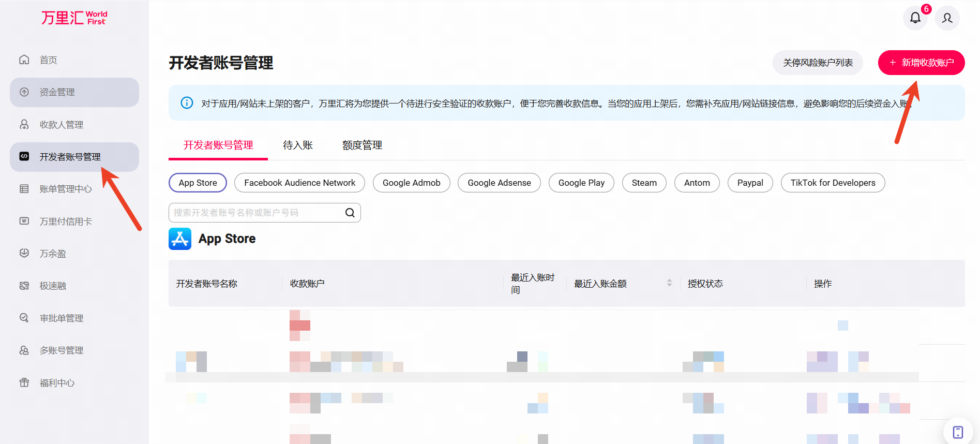Select the Google Adsense filter
The height and width of the screenshot is (444, 980).
(500, 183)
